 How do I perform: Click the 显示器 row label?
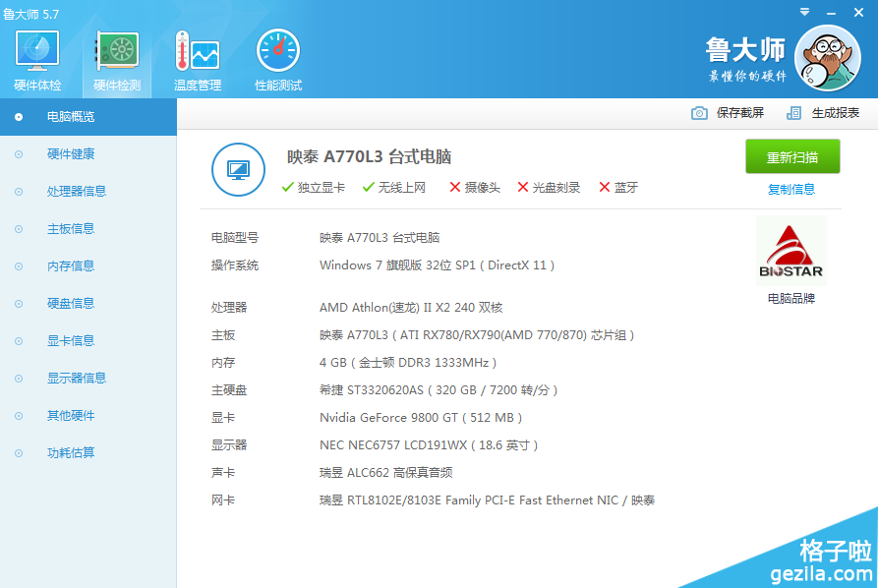(229, 445)
